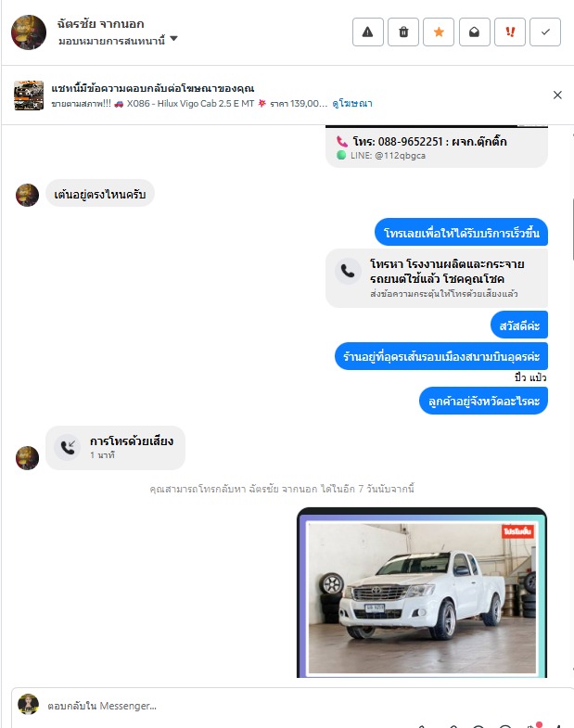Open the ฉัตรชัย จากนอก contact name
This screenshot has width=574, height=728.
point(100,23)
